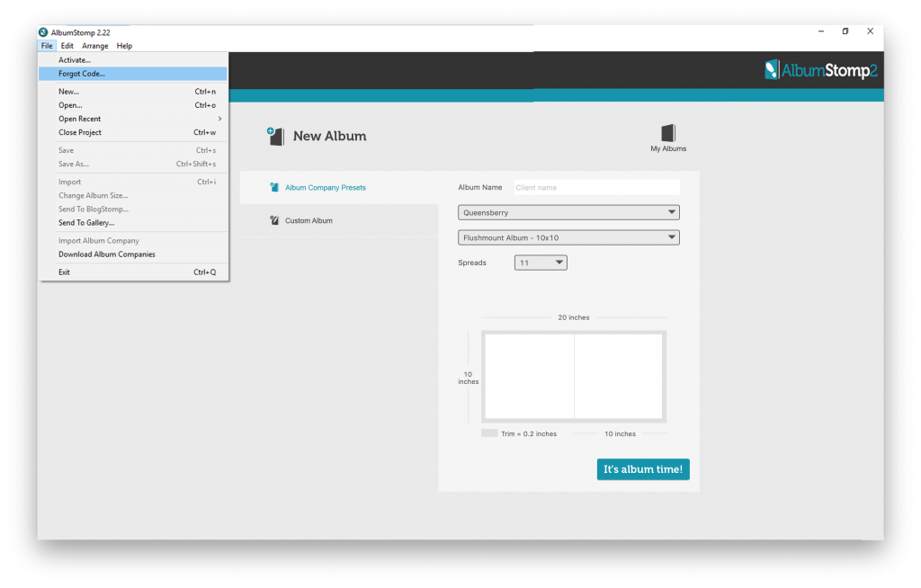Click the Custom Album pencil icon
921x588 pixels.
274,220
